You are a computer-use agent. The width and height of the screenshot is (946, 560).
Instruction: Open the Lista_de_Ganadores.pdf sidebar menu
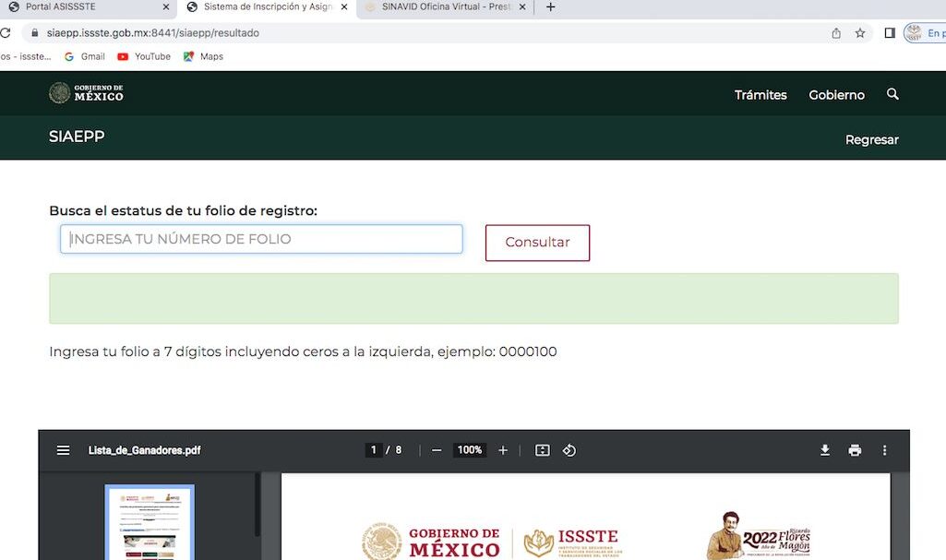(x=63, y=450)
